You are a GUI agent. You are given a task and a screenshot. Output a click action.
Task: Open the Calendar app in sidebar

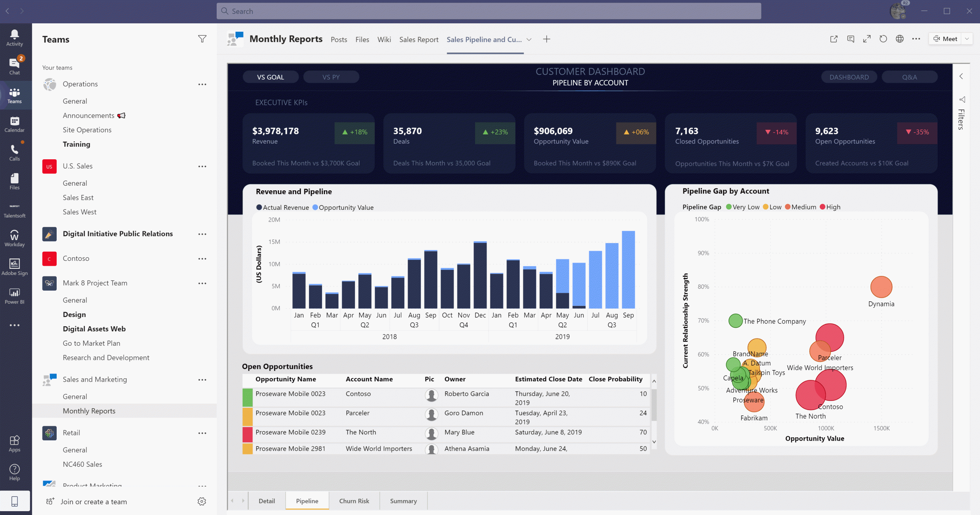15,124
